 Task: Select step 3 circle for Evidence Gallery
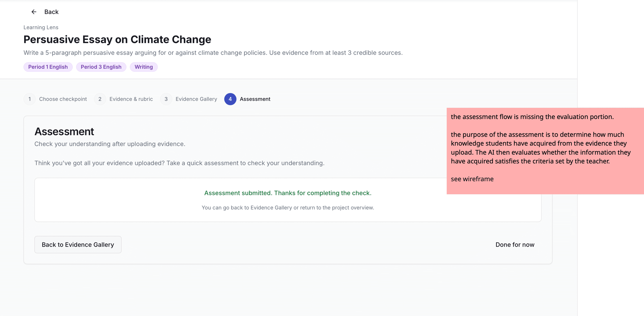166,99
